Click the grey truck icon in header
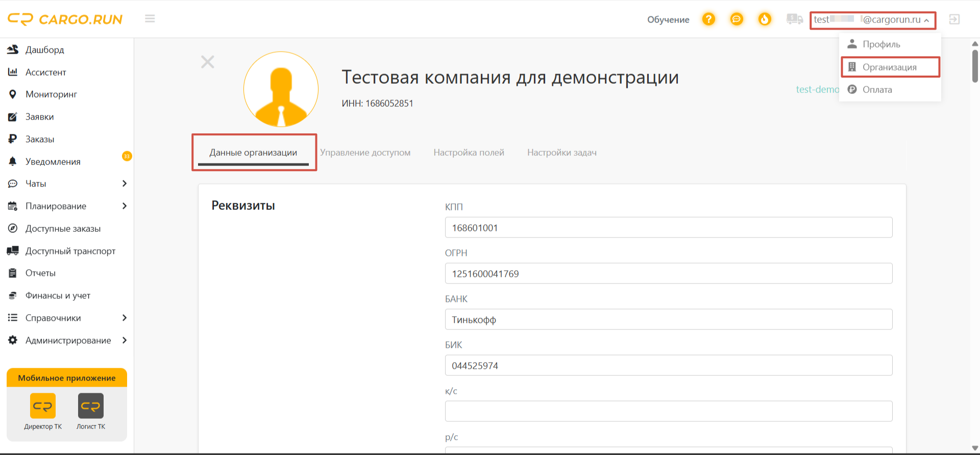The width and height of the screenshot is (980, 455). (x=795, y=19)
